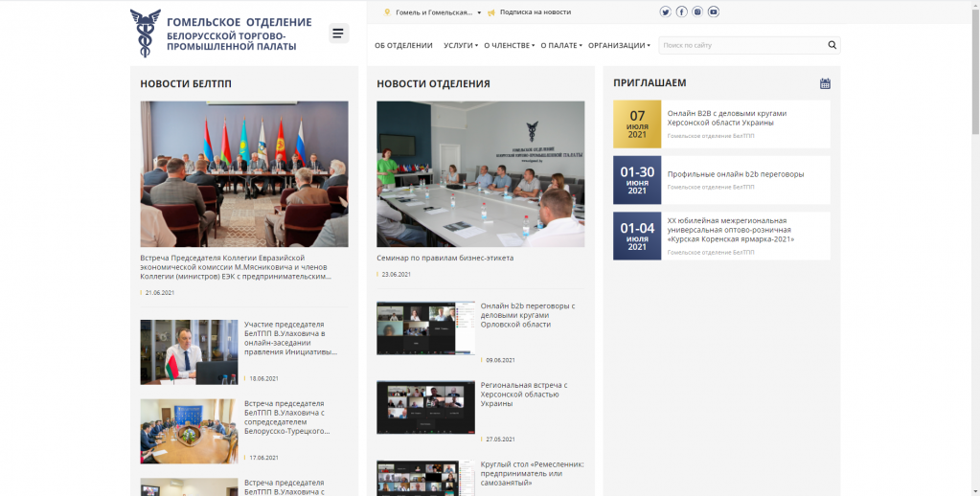Open the Kherson regional meeting thumbnail

click(425, 407)
